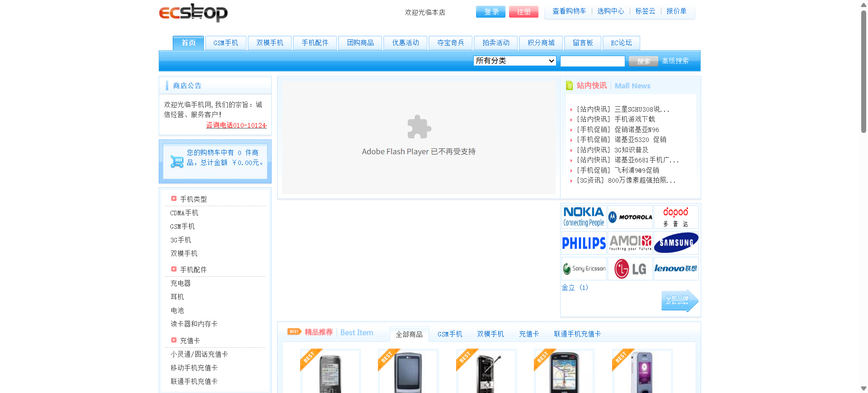Open the 金立 (1) brand link
The image size is (868, 393).
pyautogui.click(x=575, y=287)
